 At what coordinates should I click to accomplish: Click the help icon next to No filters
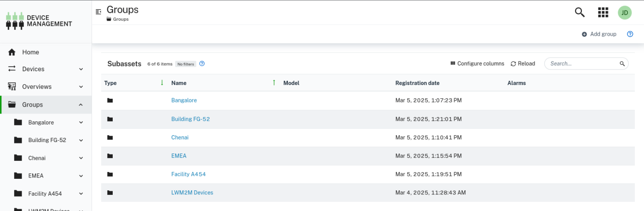(202, 64)
